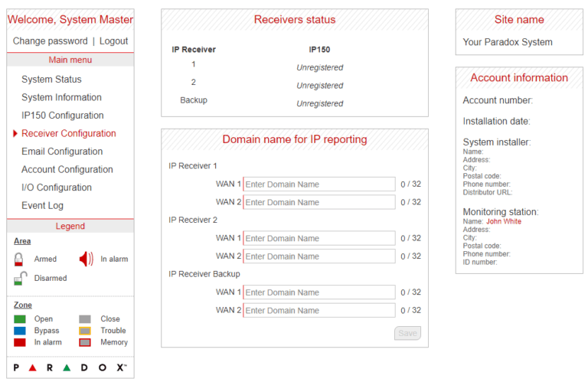Click the red In alarm zone swatch
Viewport: 588px width, 382px height.
[20, 342]
